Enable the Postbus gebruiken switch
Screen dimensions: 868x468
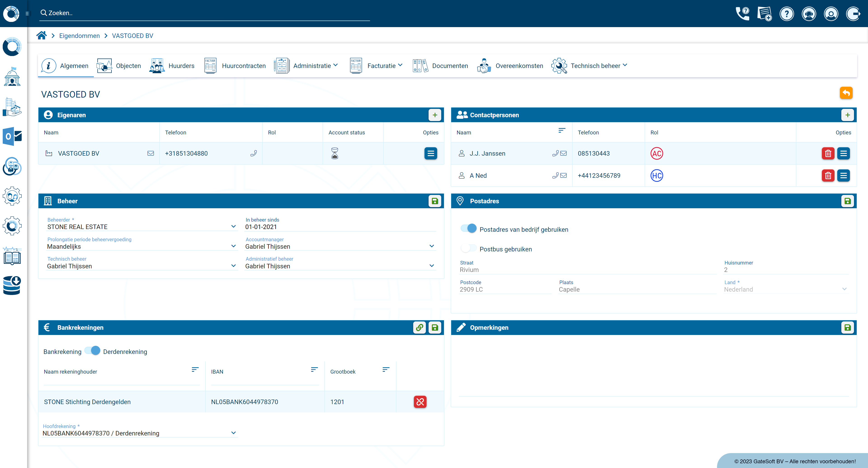tap(468, 248)
